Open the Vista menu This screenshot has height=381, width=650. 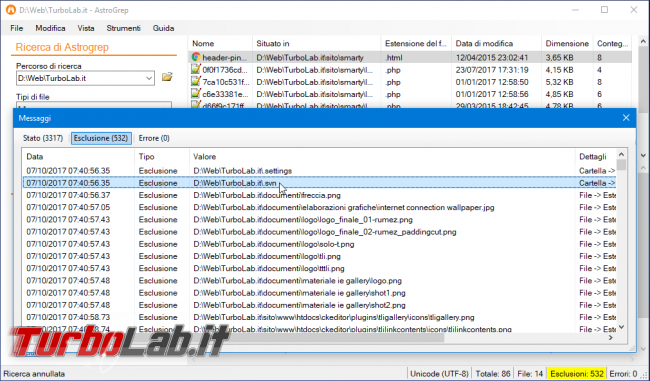[x=86, y=28]
